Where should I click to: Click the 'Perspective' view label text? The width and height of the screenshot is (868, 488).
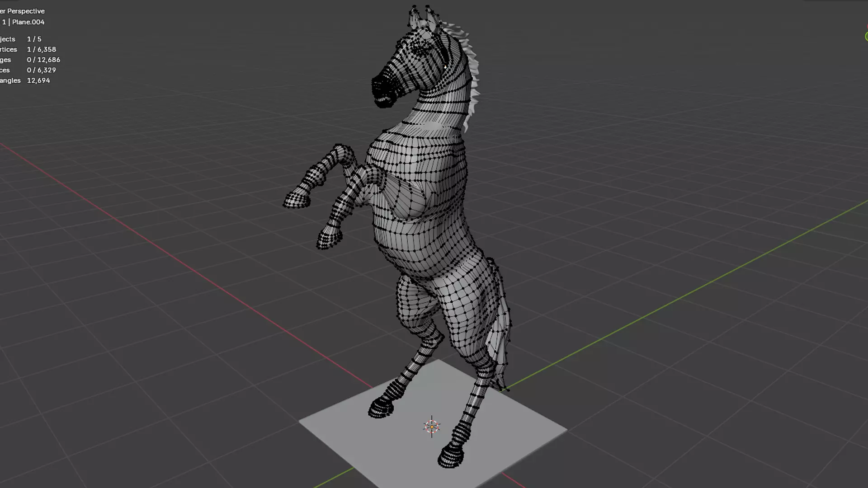(x=26, y=11)
